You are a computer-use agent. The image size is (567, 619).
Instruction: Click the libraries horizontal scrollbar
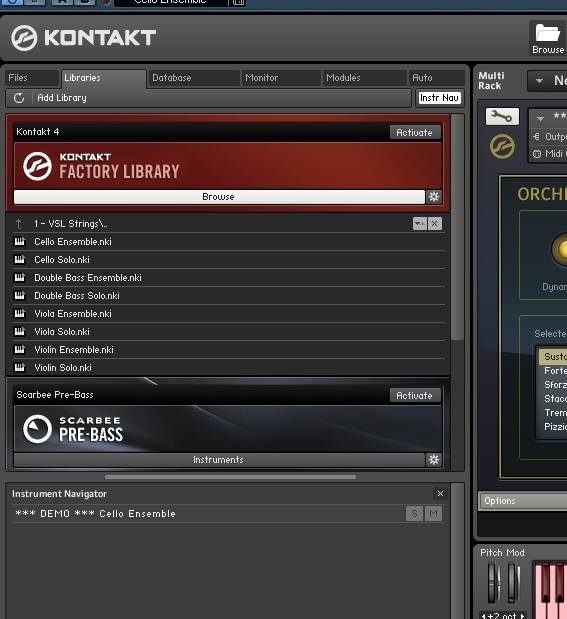coord(230,477)
